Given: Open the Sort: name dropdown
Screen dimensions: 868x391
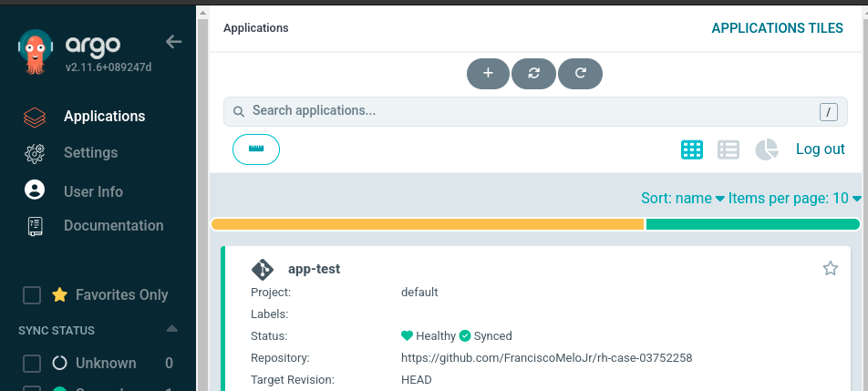Looking at the screenshot, I should tap(682, 198).
